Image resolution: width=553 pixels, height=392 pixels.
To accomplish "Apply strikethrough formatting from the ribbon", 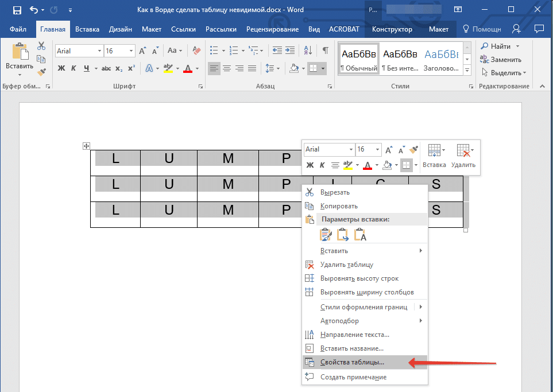I will (x=106, y=68).
